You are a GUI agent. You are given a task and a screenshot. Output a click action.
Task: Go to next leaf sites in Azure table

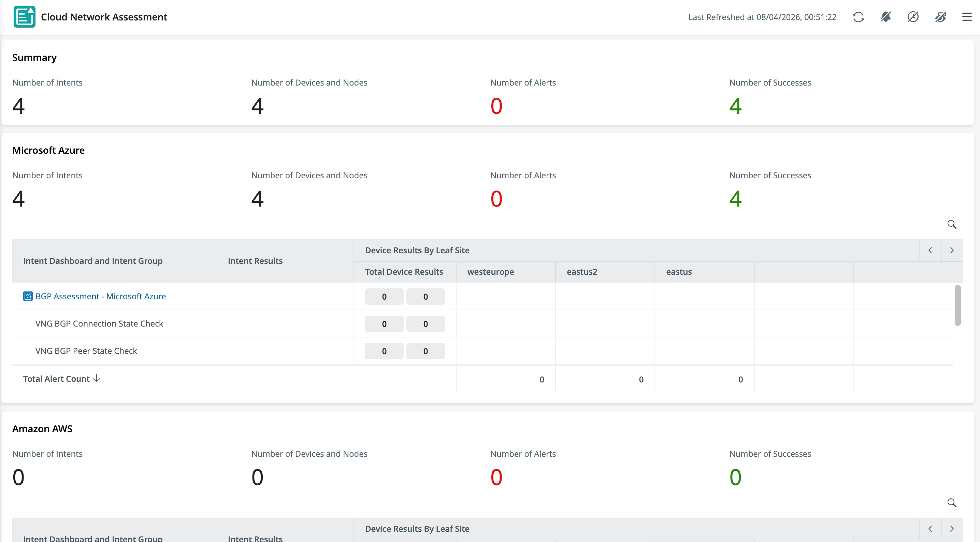click(952, 250)
